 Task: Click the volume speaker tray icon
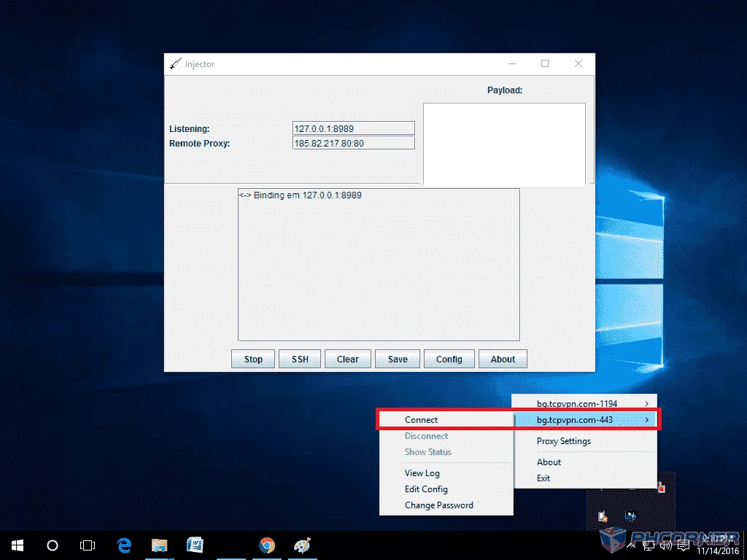[x=666, y=545]
